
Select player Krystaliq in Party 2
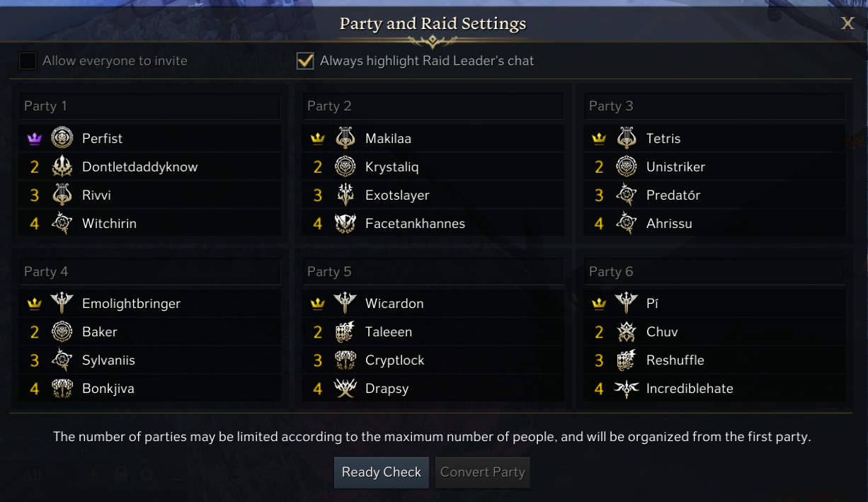(x=392, y=166)
